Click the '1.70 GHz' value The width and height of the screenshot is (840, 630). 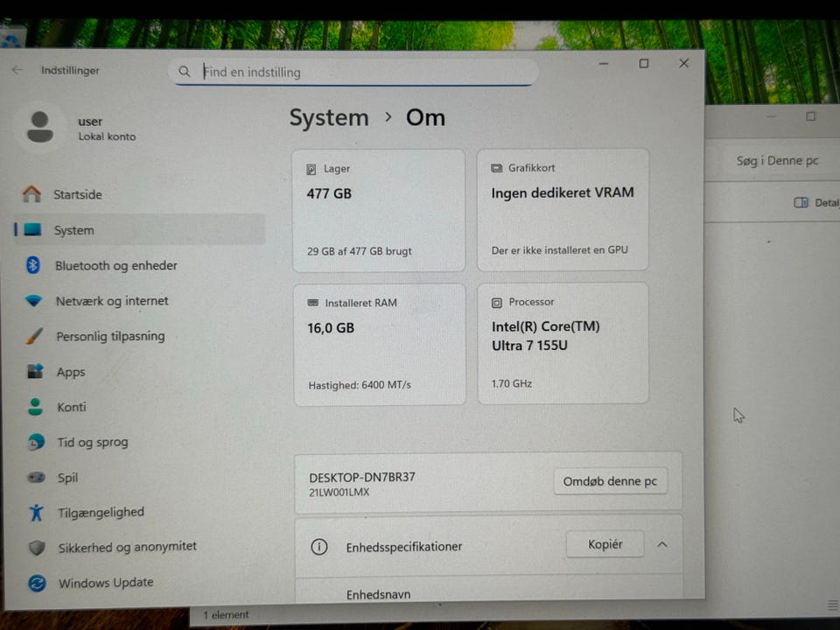pyautogui.click(x=512, y=383)
